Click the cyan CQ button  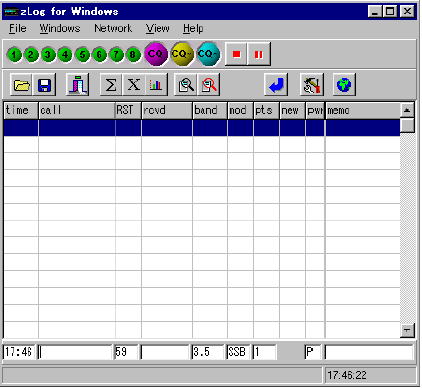point(208,54)
